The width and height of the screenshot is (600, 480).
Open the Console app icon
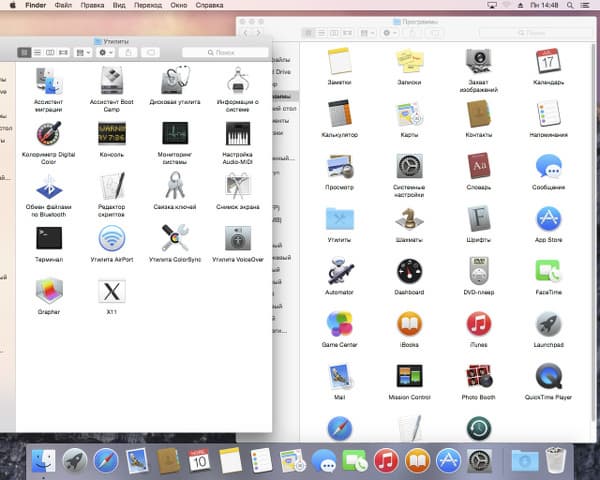pos(112,133)
